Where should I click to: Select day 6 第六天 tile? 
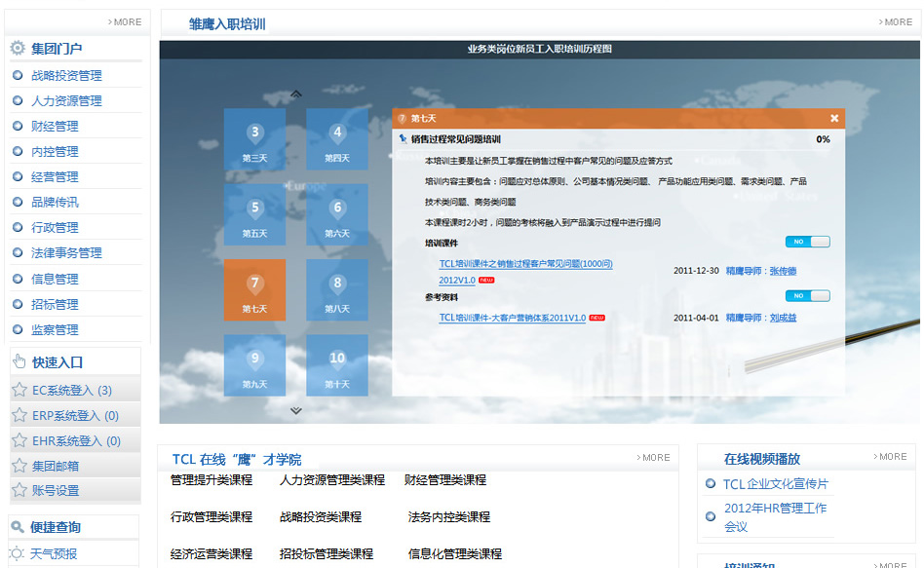tap(337, 214)
